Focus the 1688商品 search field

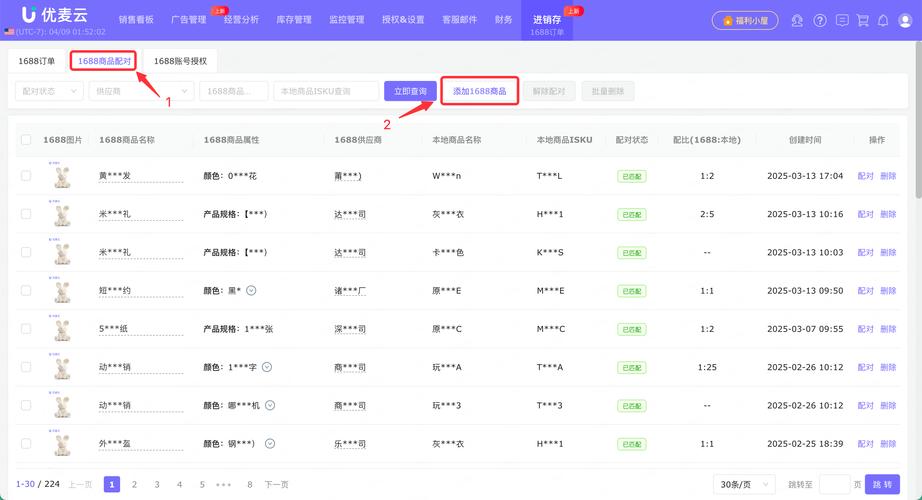(234, 91)
